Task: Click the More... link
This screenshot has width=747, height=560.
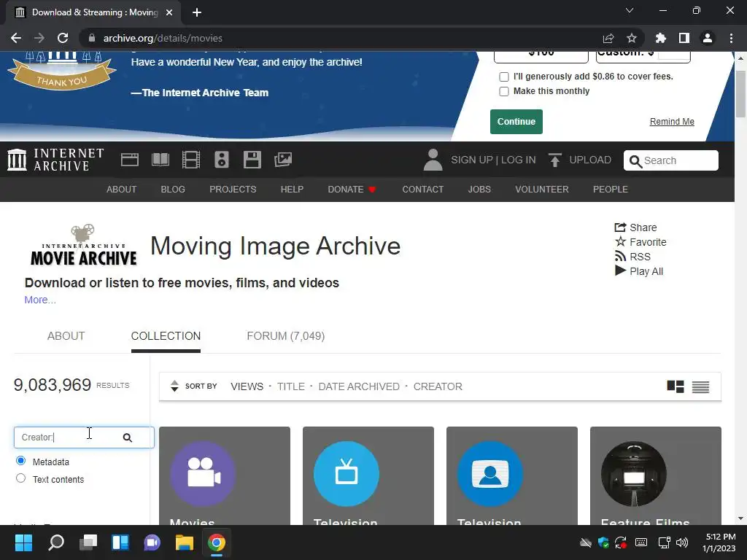Action: point(40,300)
